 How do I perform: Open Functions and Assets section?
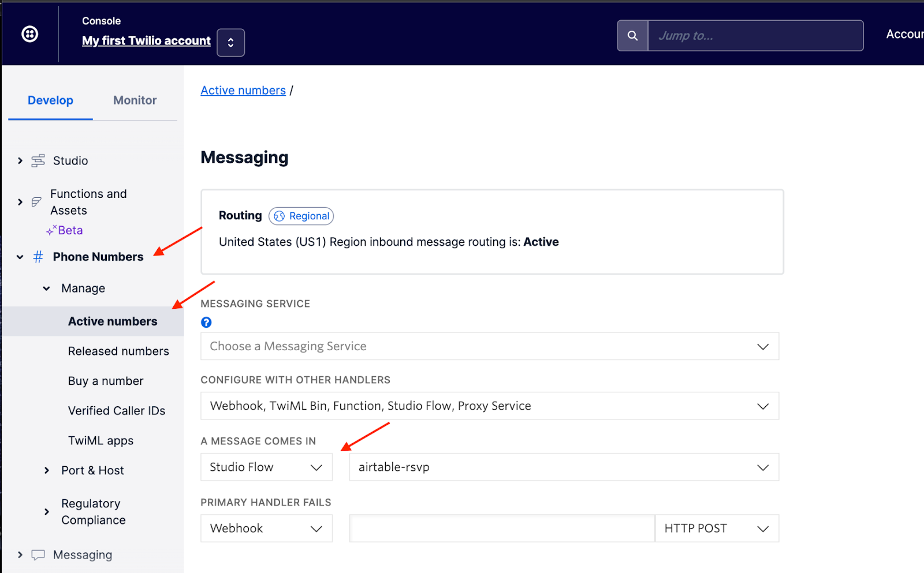point(88,202)
